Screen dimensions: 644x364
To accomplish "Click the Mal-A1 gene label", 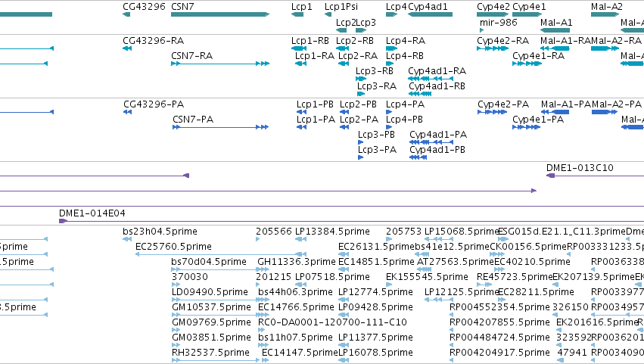I will click(556, 22).
